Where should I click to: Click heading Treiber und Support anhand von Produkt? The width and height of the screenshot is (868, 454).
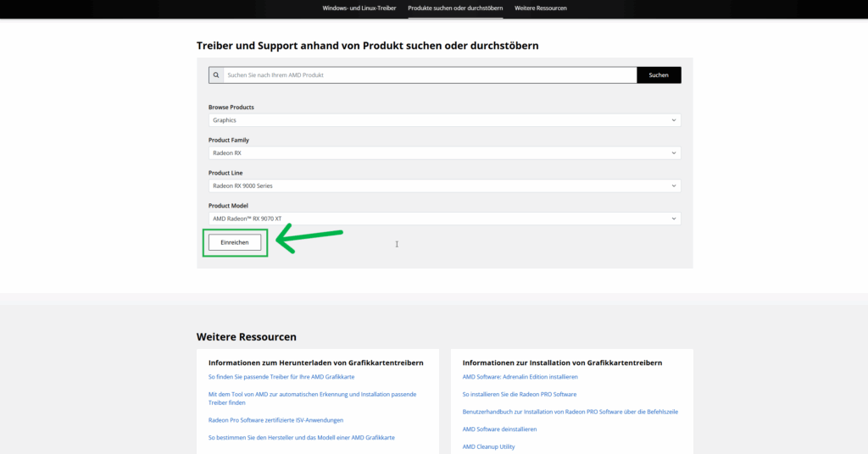[368, 46]
